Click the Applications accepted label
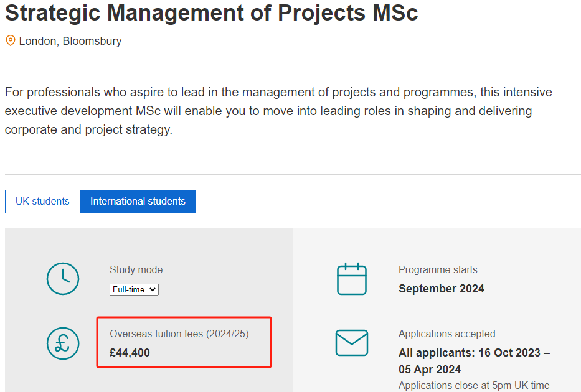This screenshot has width=581, height=392. point(447,334)
